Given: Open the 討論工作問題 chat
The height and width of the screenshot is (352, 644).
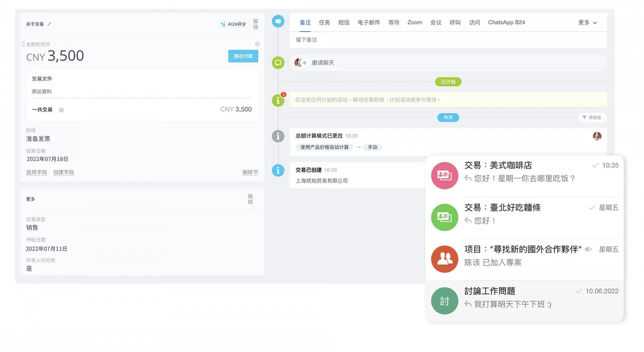Looking at the screenshot, I should (524, 300).
